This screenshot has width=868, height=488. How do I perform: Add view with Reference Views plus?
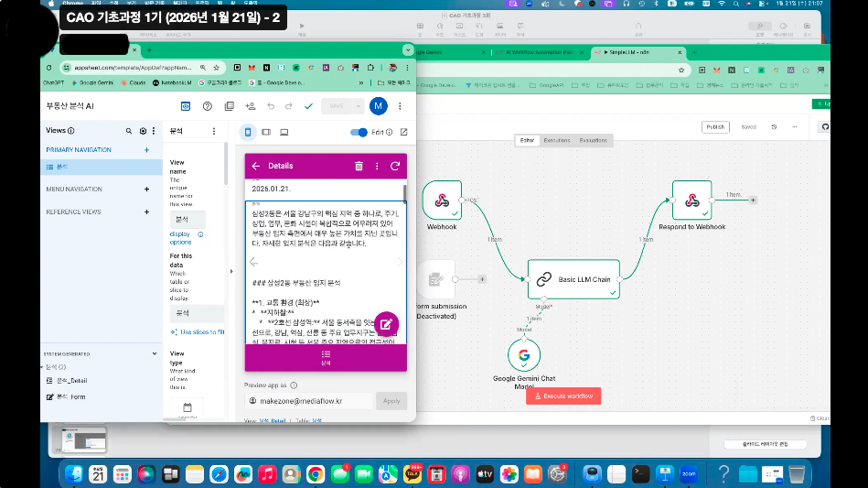coord(146,211)
